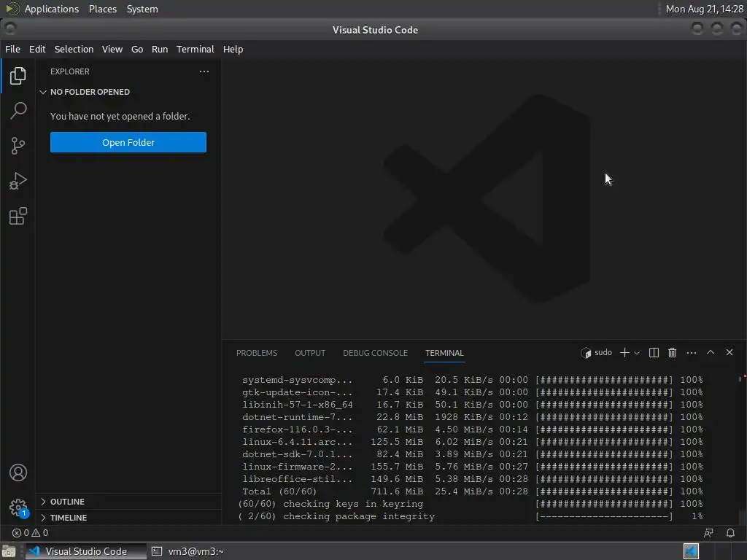Viewport: 747px width, 560px height.
Task: Open the Source Control view icon
Action: coord(18,146)
